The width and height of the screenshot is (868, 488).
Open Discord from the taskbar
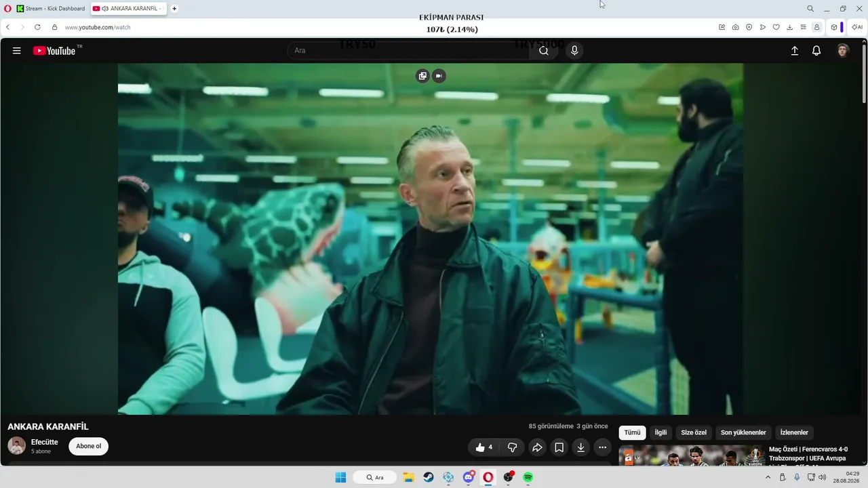(x=469, y=477)
